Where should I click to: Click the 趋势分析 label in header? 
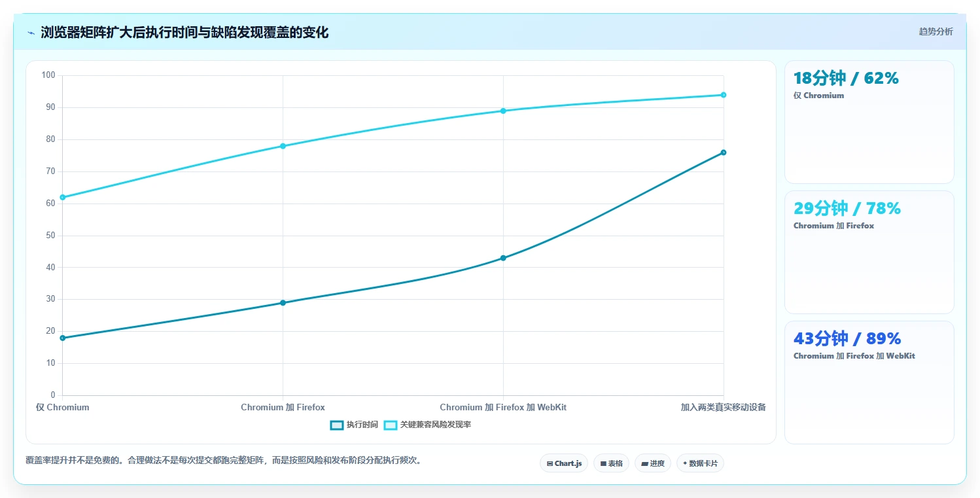pyautogui.click(x=936, y=31)
